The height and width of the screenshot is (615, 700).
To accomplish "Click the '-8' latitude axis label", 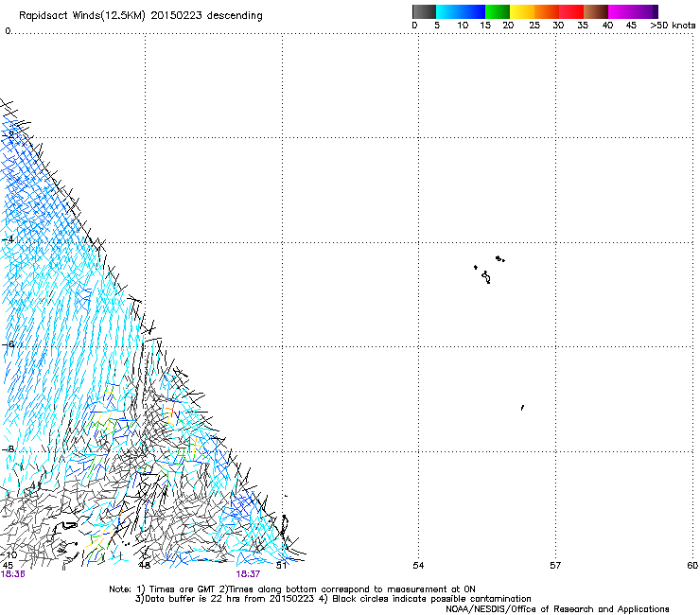I will 8,449.
